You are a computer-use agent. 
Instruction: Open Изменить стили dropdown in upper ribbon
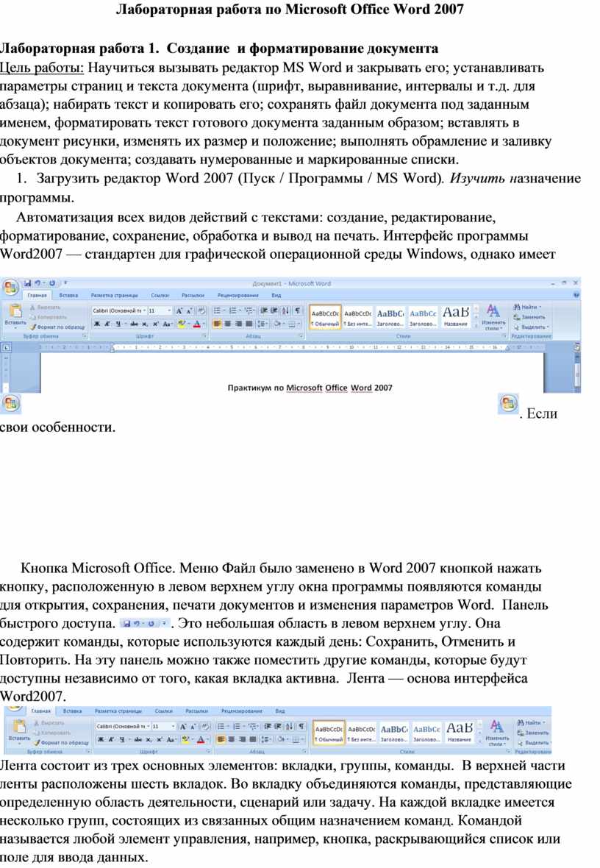493,316
